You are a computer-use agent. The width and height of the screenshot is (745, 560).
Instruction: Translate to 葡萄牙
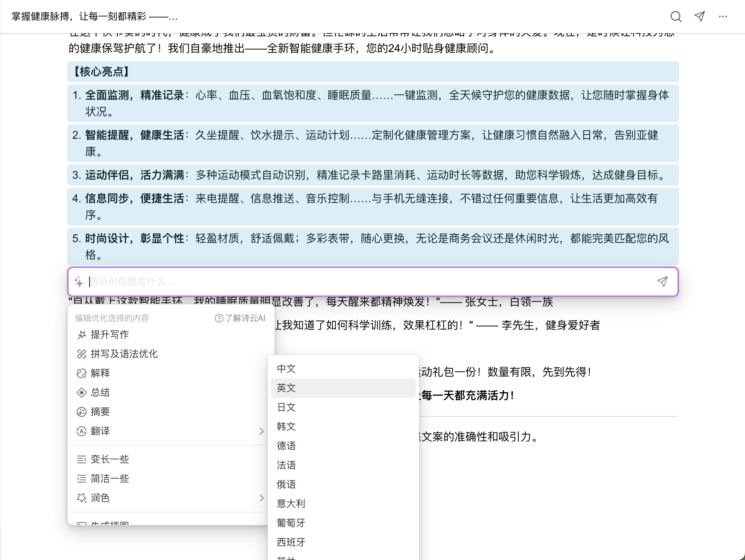pyautogui.click(x=343, y=523)
